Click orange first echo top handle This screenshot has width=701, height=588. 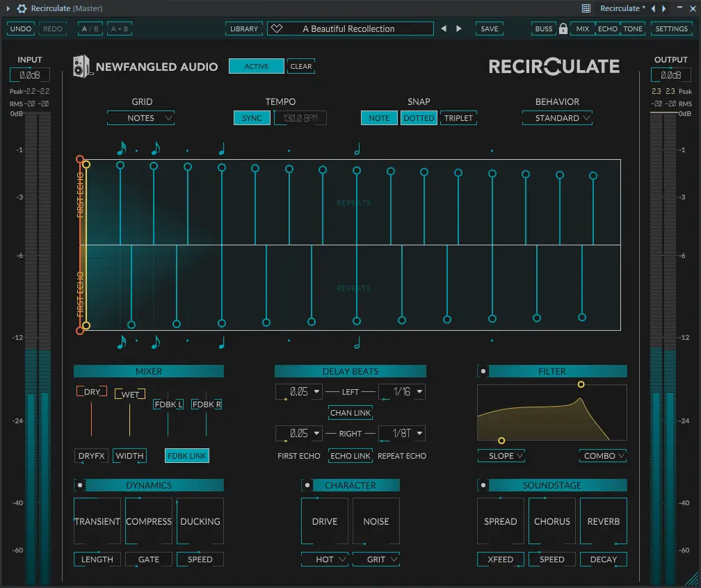[80, 159]
